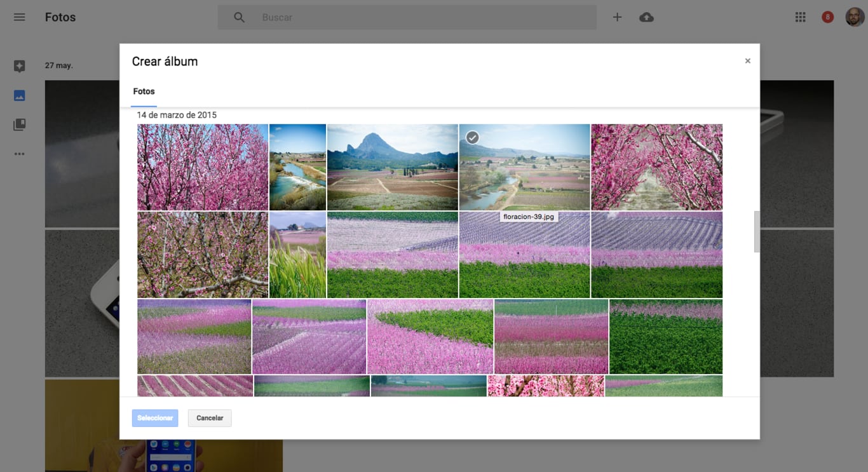The height and width of the screenshot is (472, 868).
Task: Open the red notifications badge
Action: (827, 18)
